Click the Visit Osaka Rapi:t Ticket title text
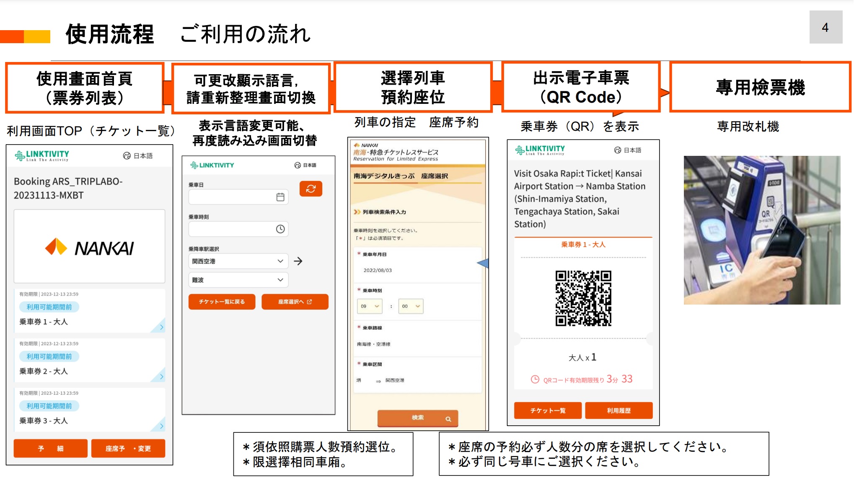 tap(580, 199)
